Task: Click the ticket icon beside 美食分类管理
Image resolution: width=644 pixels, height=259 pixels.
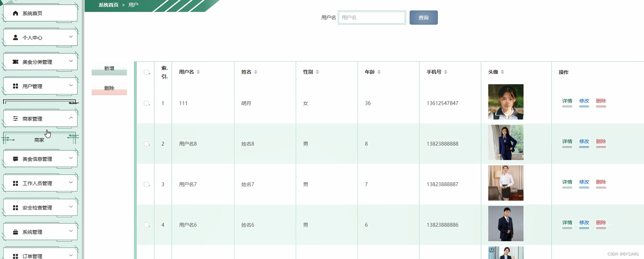Action: point(15,62)
